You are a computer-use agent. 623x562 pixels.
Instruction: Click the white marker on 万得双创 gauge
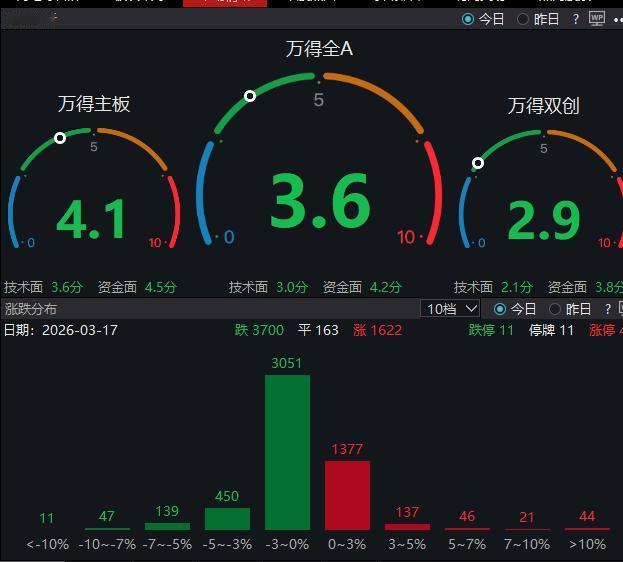click(478, 163)
